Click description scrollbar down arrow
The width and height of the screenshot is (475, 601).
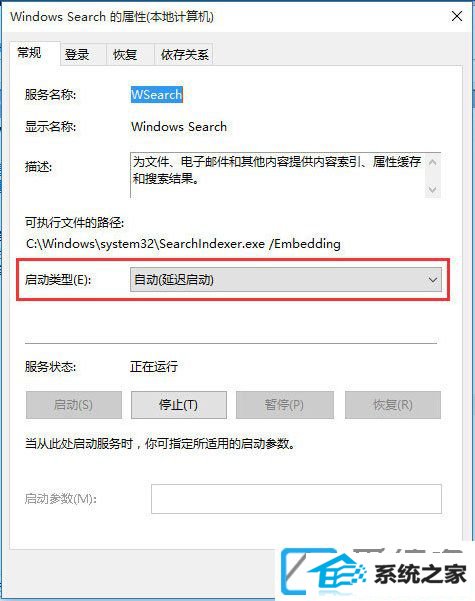pyautogui.click(x=432, y=189)
